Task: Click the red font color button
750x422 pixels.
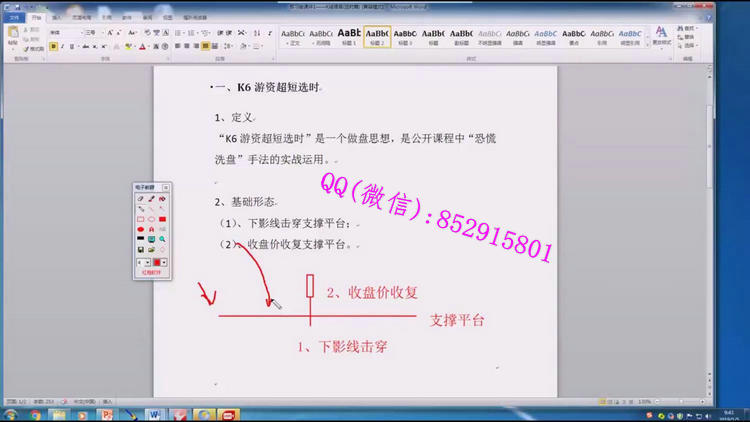Action: (x=143, y=46)
